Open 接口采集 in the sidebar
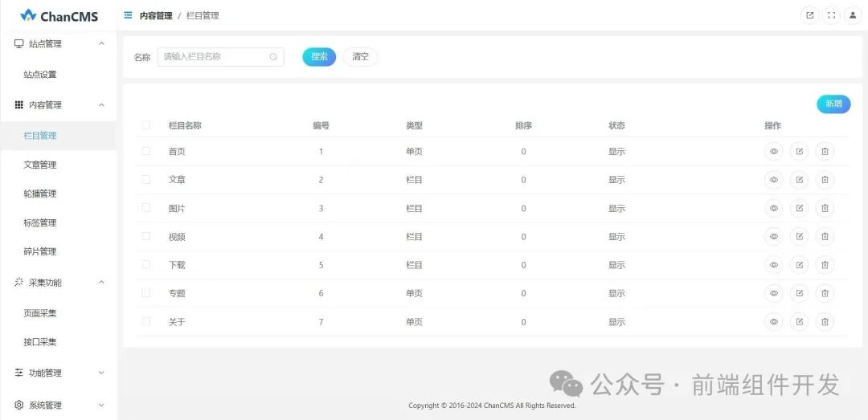The width and height of the screenshot is (868, 420). pyautogui.click(x=40, y=342)
